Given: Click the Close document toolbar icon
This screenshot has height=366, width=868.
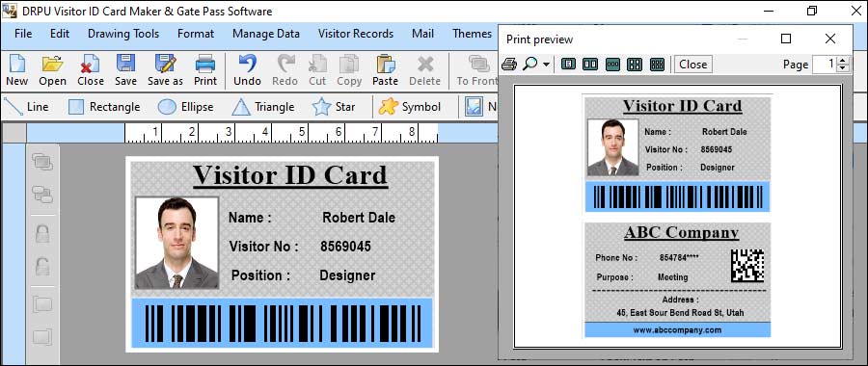Looking at the screenshot, I should (x=90, y=65).
